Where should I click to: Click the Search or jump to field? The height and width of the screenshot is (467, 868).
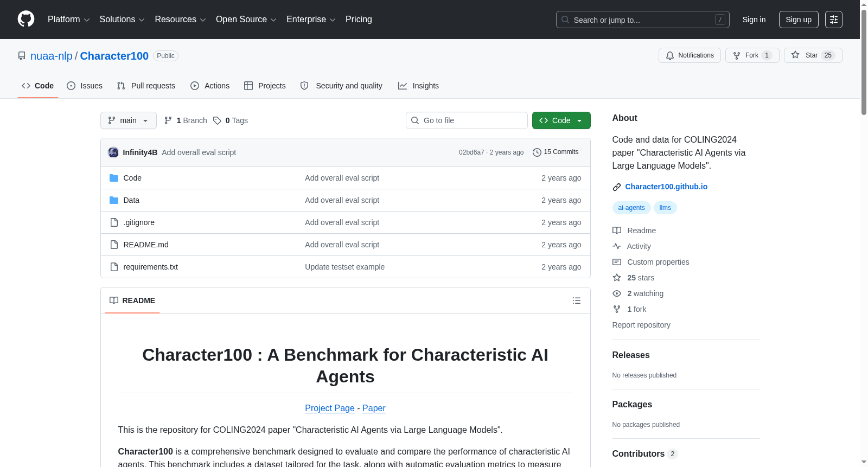pyautogui.click(x=643, y=20)
